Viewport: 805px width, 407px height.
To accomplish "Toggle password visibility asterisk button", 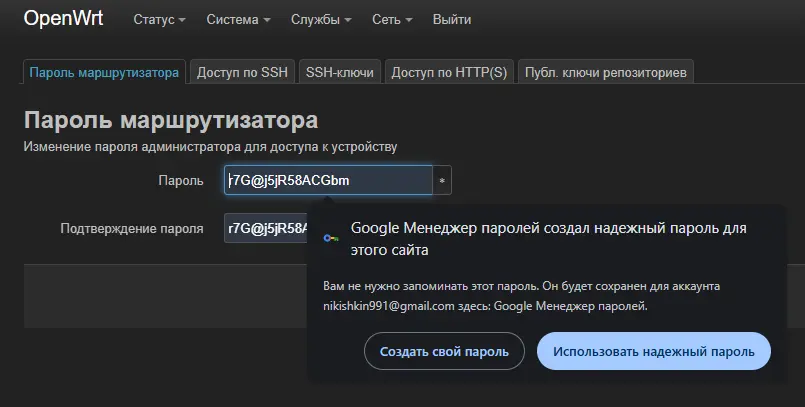I will (x=442, y=180).
